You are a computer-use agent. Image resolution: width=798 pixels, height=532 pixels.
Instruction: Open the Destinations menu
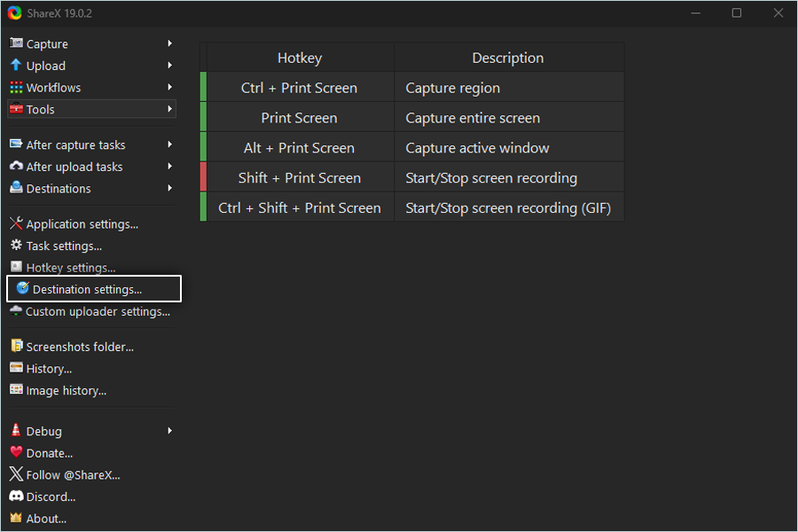pyautogui.click(x=59, y=189)
